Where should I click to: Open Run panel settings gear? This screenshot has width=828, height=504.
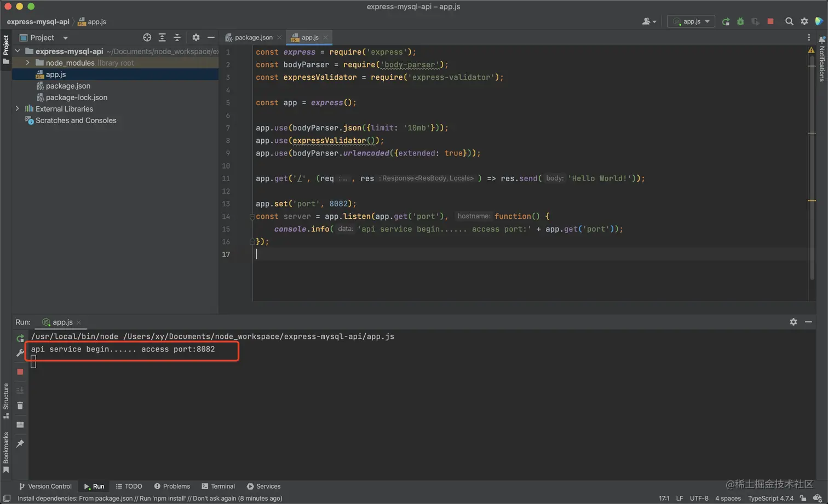click(793, 322)
